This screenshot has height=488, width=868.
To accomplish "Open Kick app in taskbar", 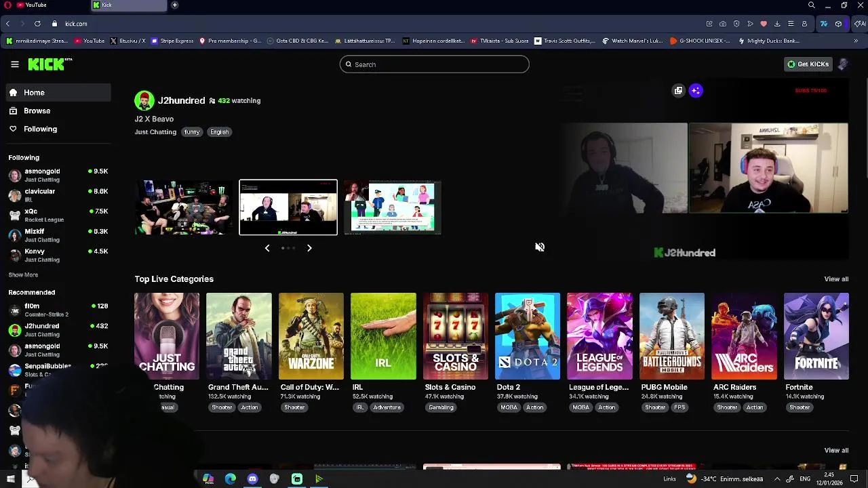I will coord(297,479).
